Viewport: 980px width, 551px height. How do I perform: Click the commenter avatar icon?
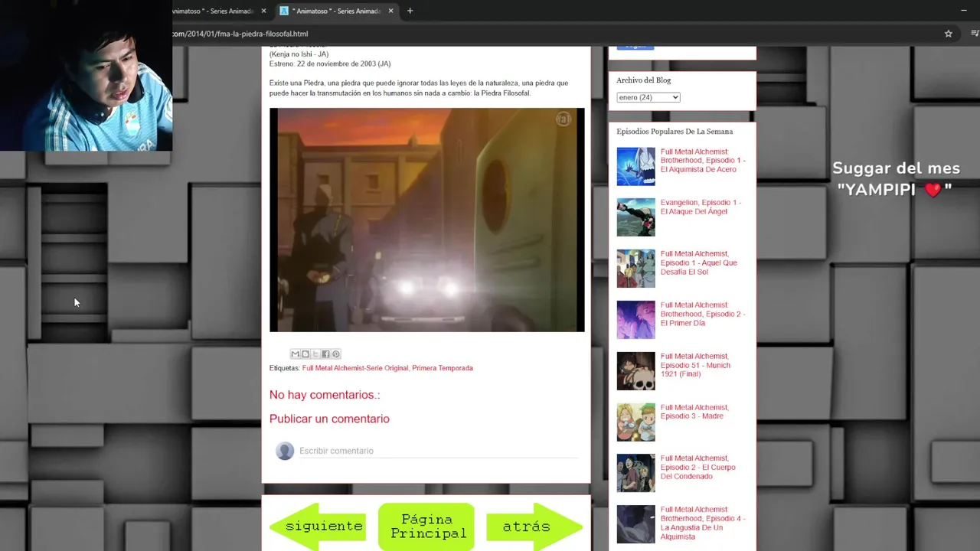point(285,451)
